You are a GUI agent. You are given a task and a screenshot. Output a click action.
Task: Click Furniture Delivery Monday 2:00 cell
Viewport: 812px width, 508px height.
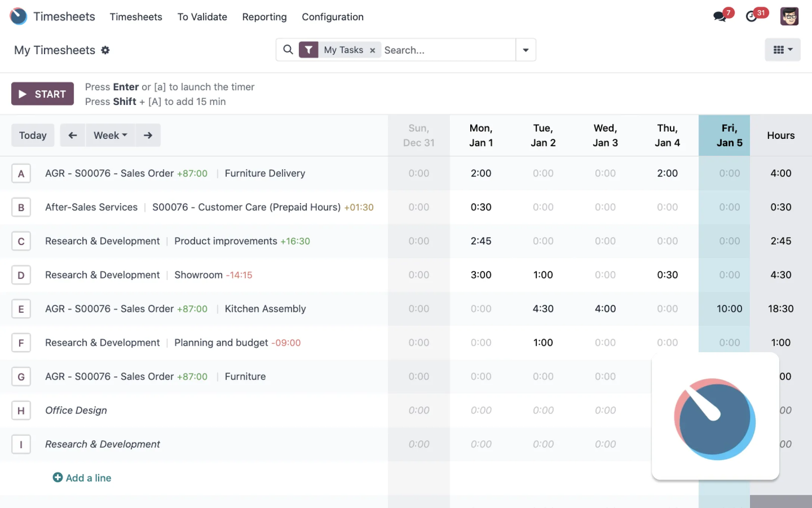[481, 173]
